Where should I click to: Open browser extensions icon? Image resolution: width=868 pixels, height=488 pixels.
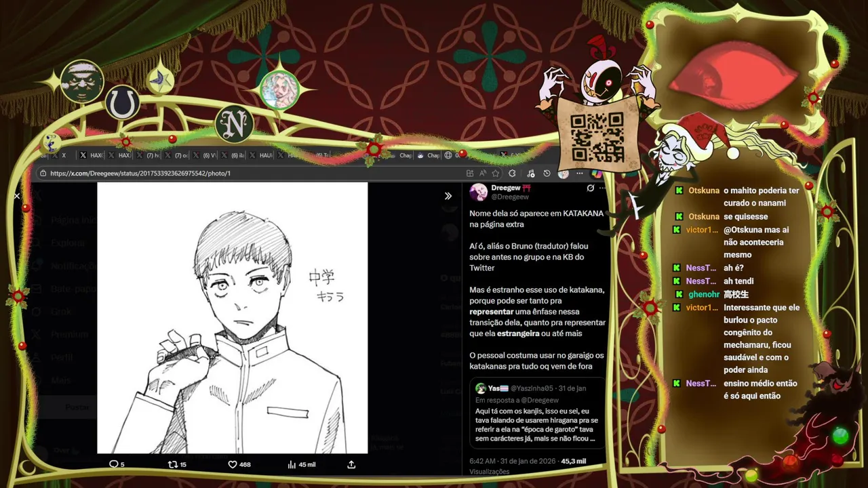pyautogui.click(x=512, y=173)
